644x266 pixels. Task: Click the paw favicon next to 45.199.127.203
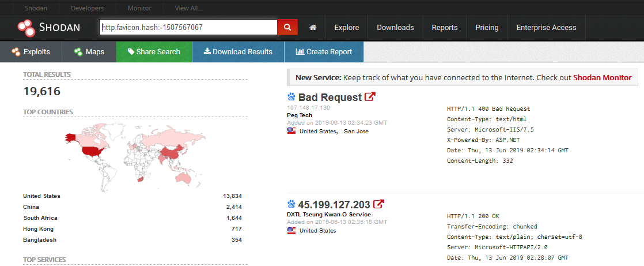coord(291,204)
